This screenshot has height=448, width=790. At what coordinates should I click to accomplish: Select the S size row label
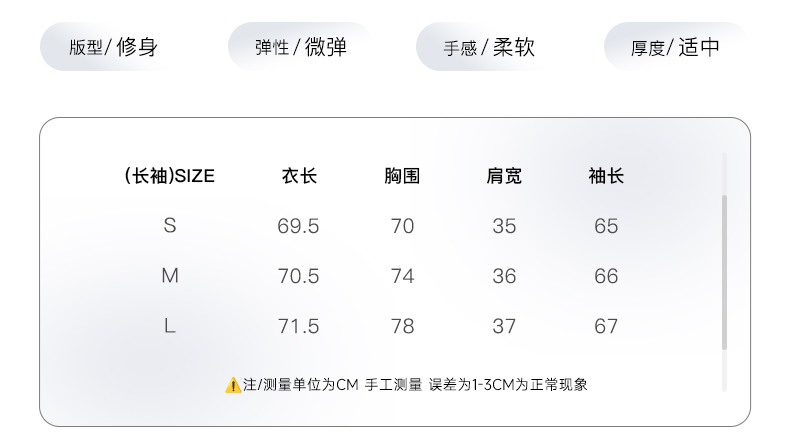click(x=170, y=226)
